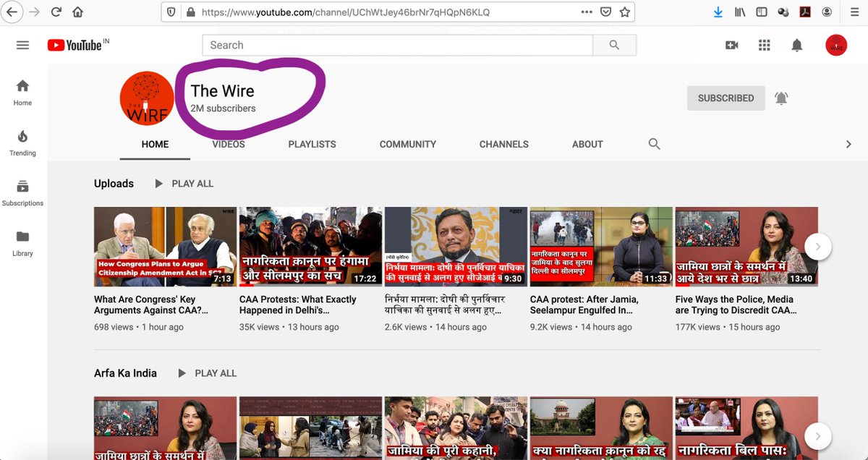Reload the page with the refresh icon
The image size is (868, 460).
point(56,12)
